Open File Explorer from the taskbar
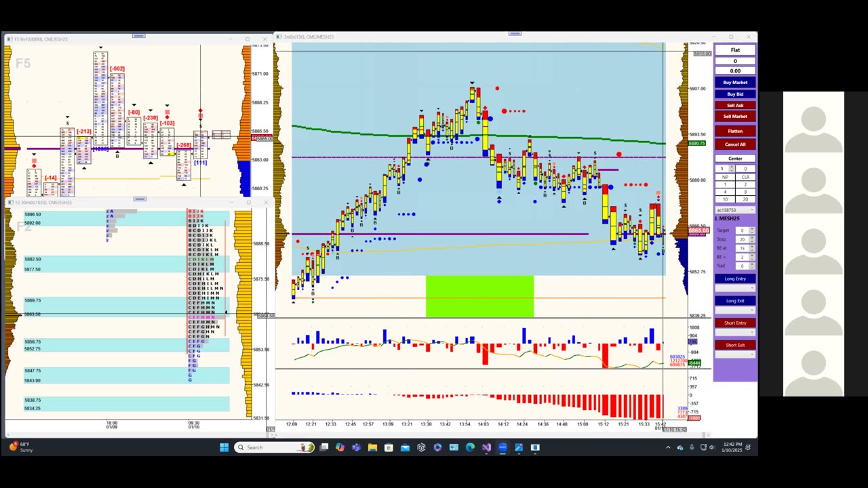868x488 pixels. coord(372,447)
